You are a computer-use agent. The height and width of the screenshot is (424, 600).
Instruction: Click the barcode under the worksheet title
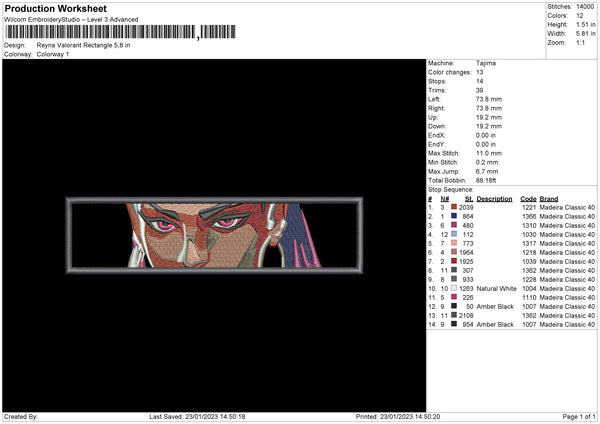pyautogui.click(x=121, y=32)
